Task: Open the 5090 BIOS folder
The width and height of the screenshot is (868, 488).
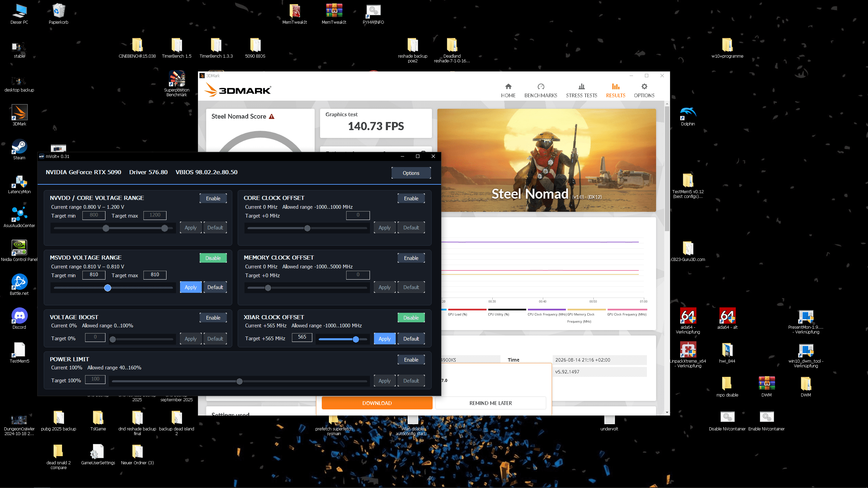Action: point(255,48)
